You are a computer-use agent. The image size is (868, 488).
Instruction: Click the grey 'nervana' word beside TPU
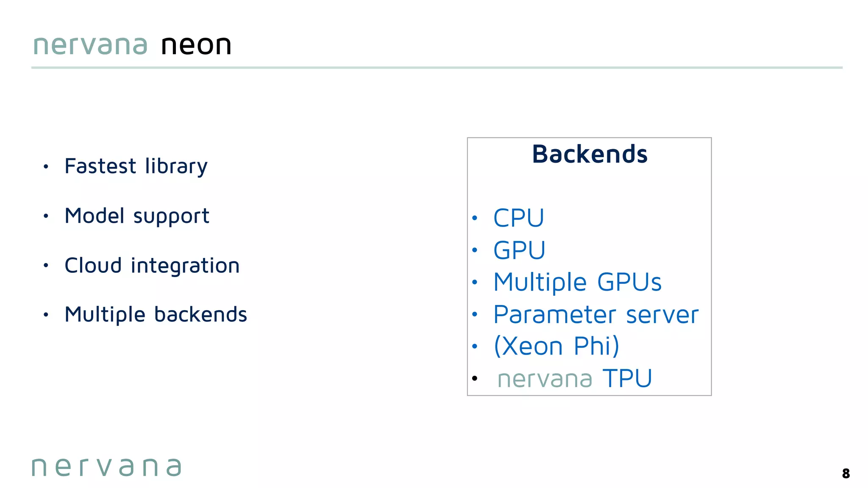(545, 379)
